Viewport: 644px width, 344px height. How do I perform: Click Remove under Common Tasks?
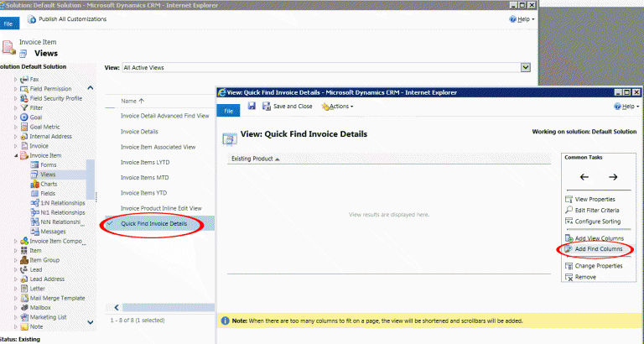(581, 277)
